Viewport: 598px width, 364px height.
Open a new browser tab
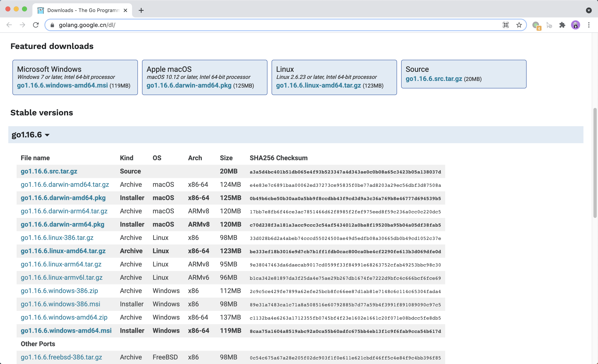click(141, 10)
